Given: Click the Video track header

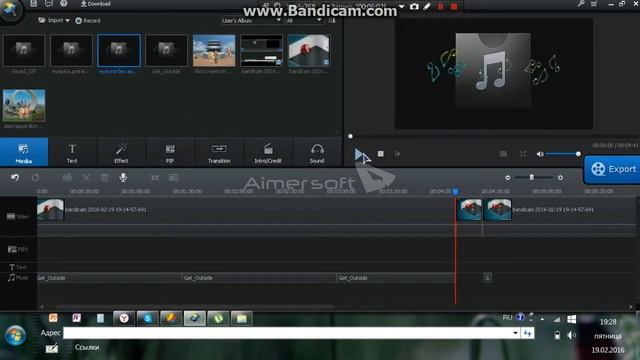Looking at the screenshot, I should (18, 216).
